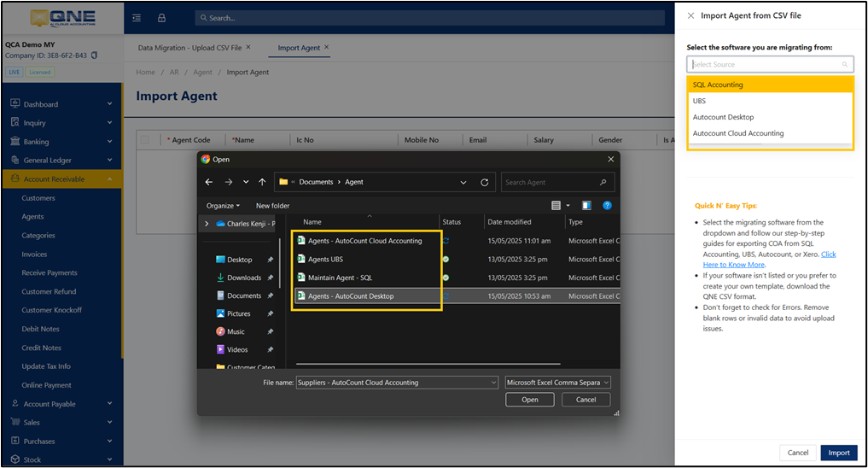The image size is (868, 468).
Task: Select file Agents UBS
Action: coord(325,260)
